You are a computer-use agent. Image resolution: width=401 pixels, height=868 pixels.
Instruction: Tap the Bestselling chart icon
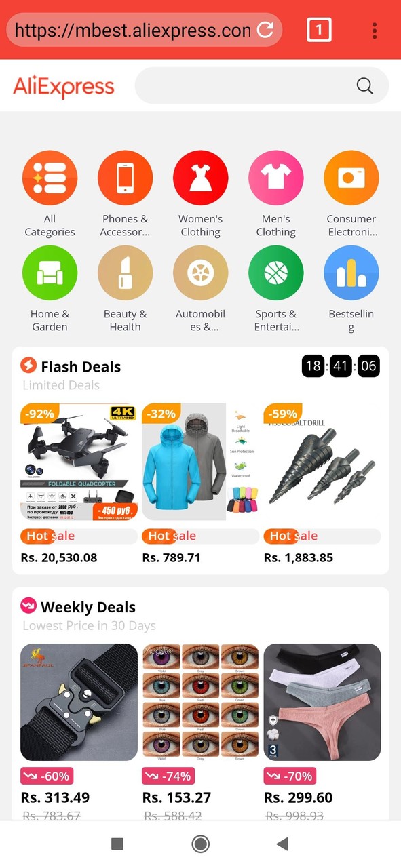click(x=351, y=273)
